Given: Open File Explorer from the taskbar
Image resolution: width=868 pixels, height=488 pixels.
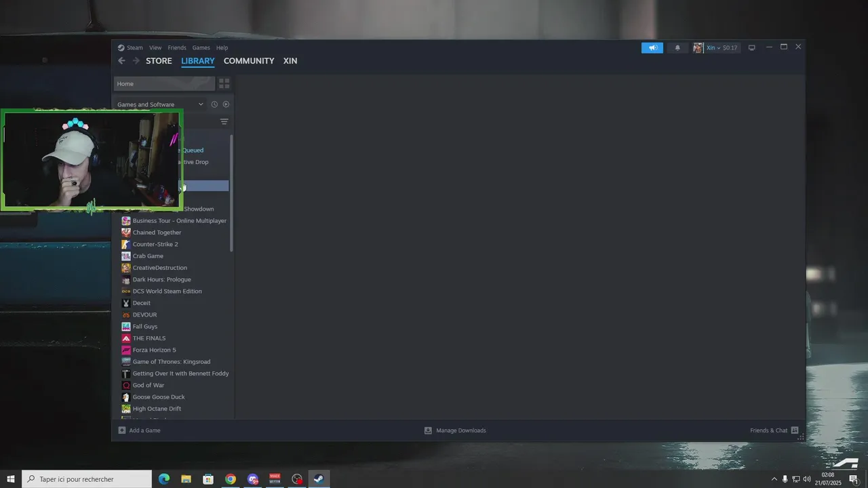Looking at the screenshot, I should [x=186, y=479].
